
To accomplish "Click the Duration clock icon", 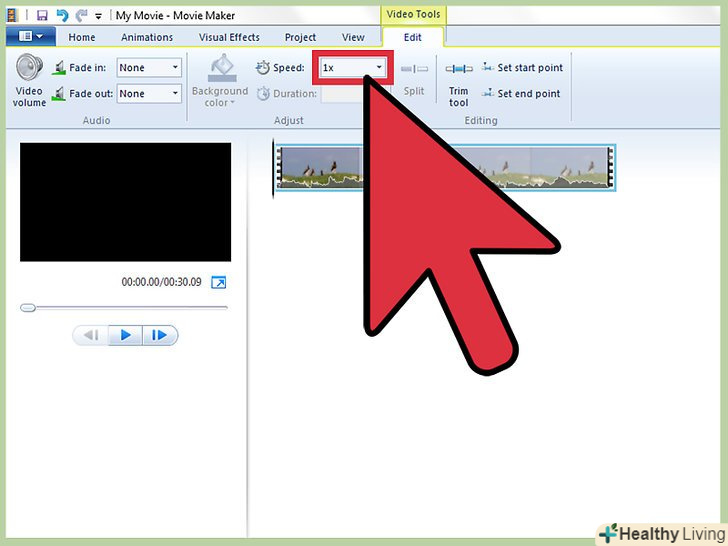I will (263, 94).
